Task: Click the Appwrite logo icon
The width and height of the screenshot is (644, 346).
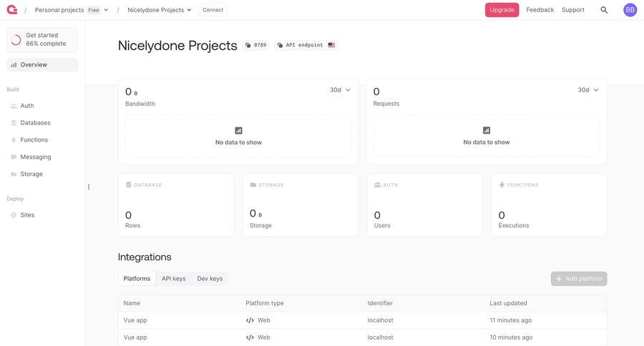Action: pyautogui.click(x=12, y=9)
